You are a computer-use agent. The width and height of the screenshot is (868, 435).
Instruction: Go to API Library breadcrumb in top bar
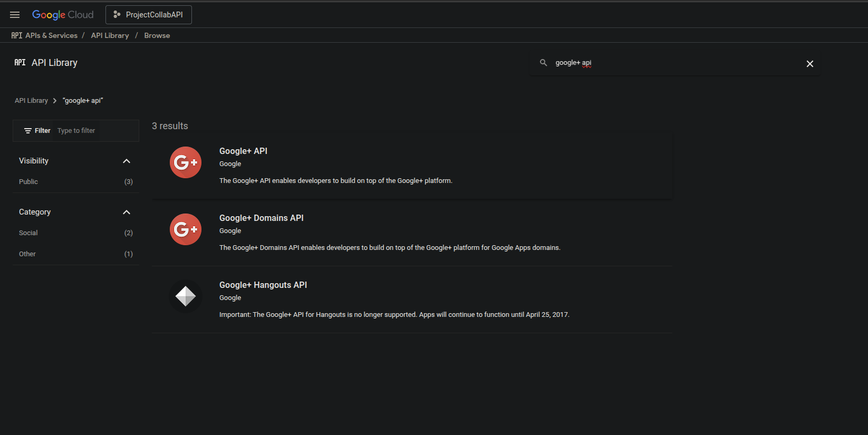(x=110, y=35)
